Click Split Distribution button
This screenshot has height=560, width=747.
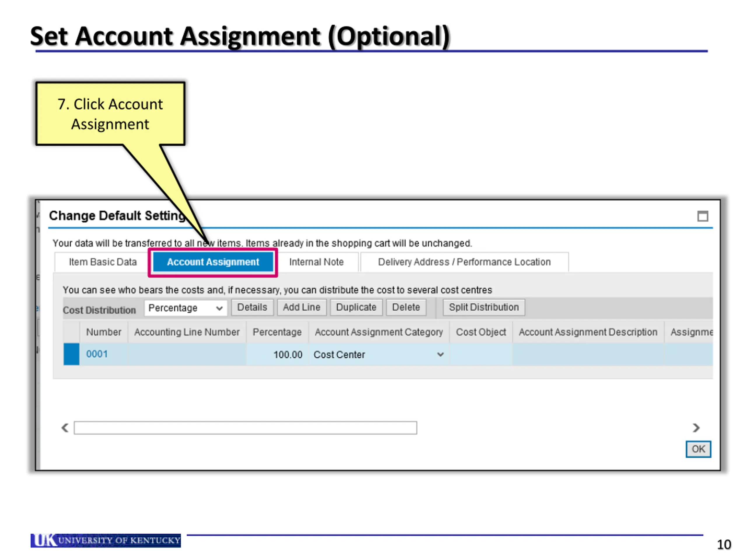click(x=484, y=307)
